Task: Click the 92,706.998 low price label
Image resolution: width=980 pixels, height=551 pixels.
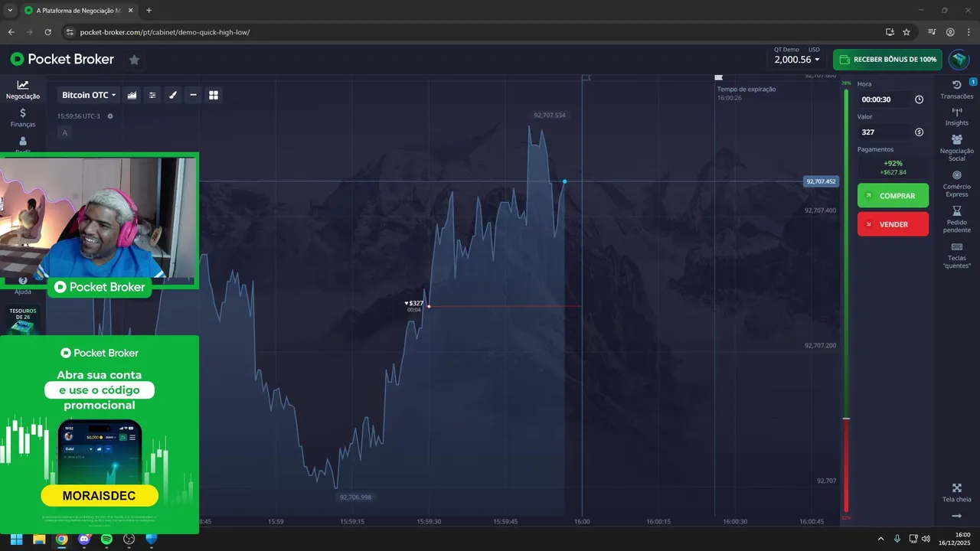Action: 355,497
